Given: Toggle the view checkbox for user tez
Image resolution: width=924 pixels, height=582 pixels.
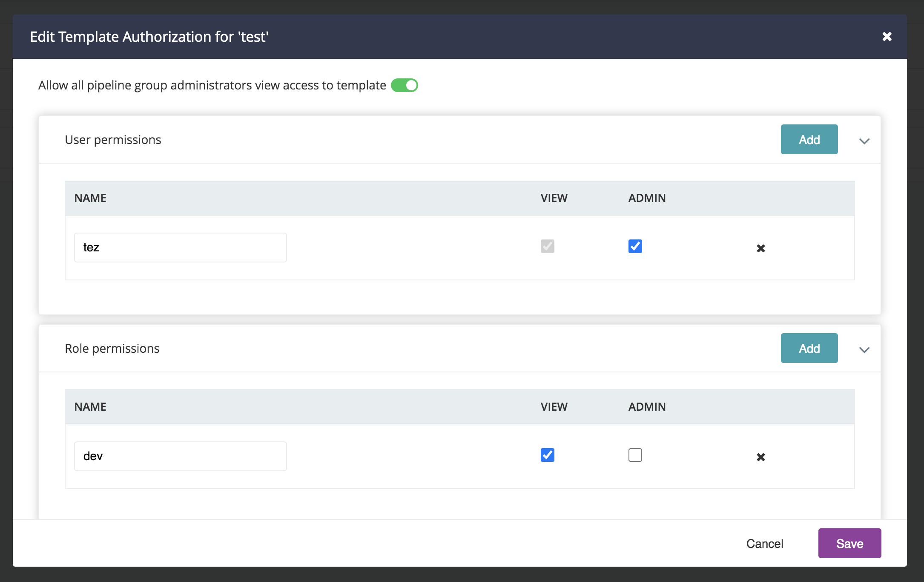Looking at the screenshot, I should (548, 246).
